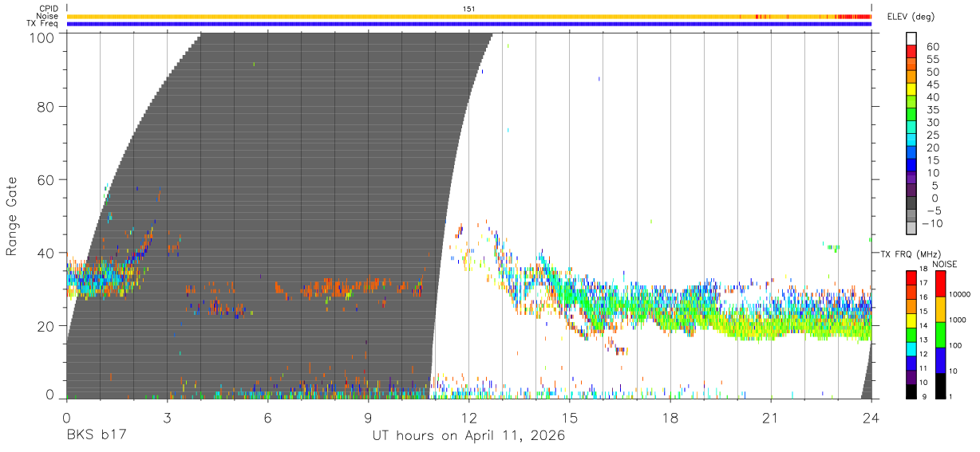Click the 9 tick on UT hours axis
The height and width of the screenshot is (452, 980).
click(368, 417)
